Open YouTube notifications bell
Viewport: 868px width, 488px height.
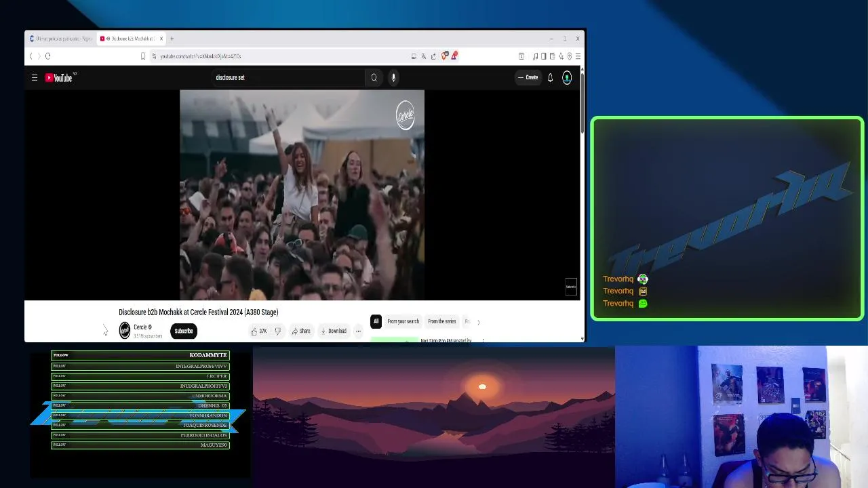[x=550, y=78]
